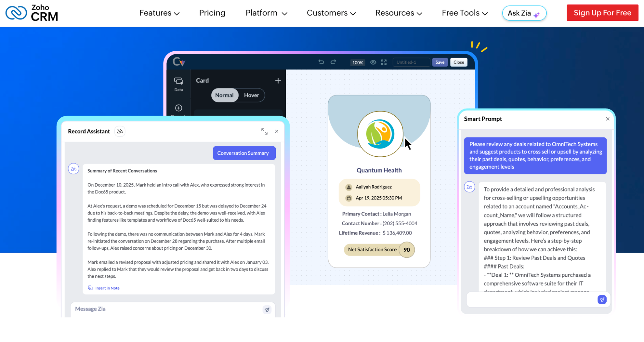The image size is (644, 342).
Task: Send message in Record Assistant
Action: (267, 310)
